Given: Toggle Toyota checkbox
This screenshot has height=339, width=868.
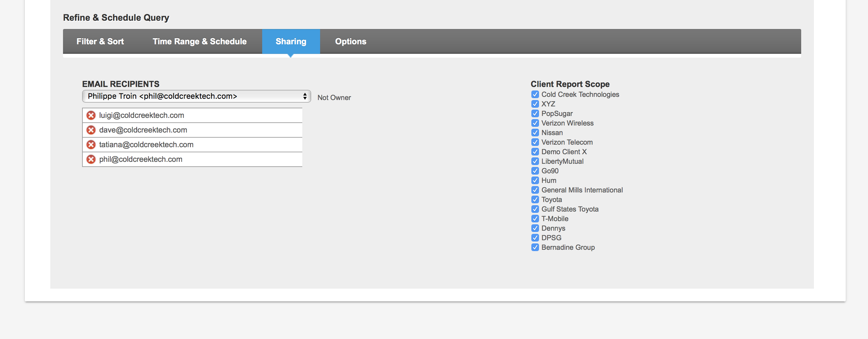Looking at the screenshot, I should pos(535,199).
